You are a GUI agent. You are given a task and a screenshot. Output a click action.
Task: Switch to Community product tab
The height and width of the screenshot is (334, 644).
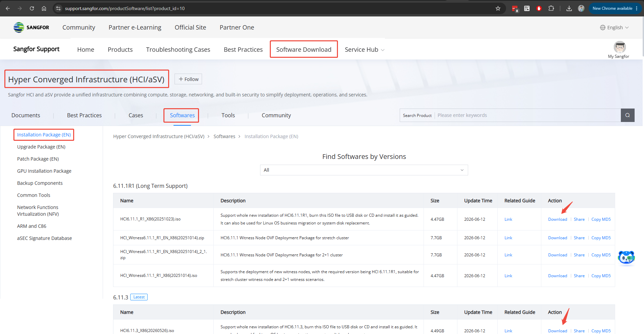(x=276, y=115)
